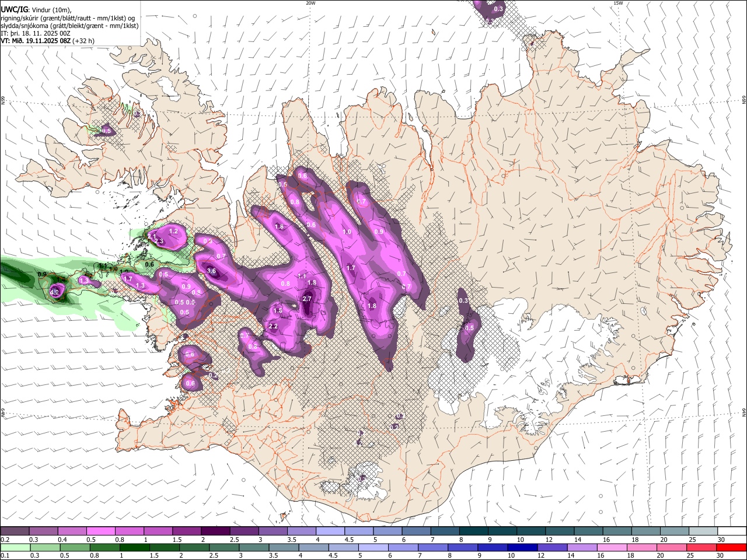Click the 3.6 precipitation value on the map
747x560 pixels.
[212, 271]
